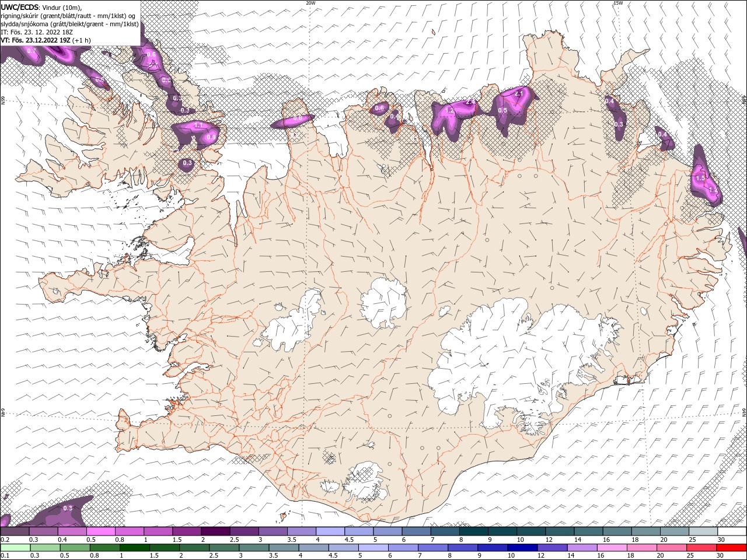Click the light lavender snow swatch between 4 and 4.5
Viewport: 747px width, 560px height.
[x=330, y=531]
